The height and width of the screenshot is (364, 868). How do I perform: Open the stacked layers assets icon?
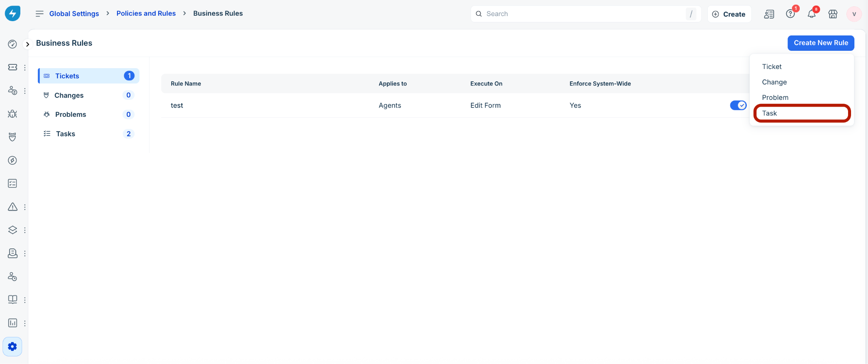pos(12,230)
